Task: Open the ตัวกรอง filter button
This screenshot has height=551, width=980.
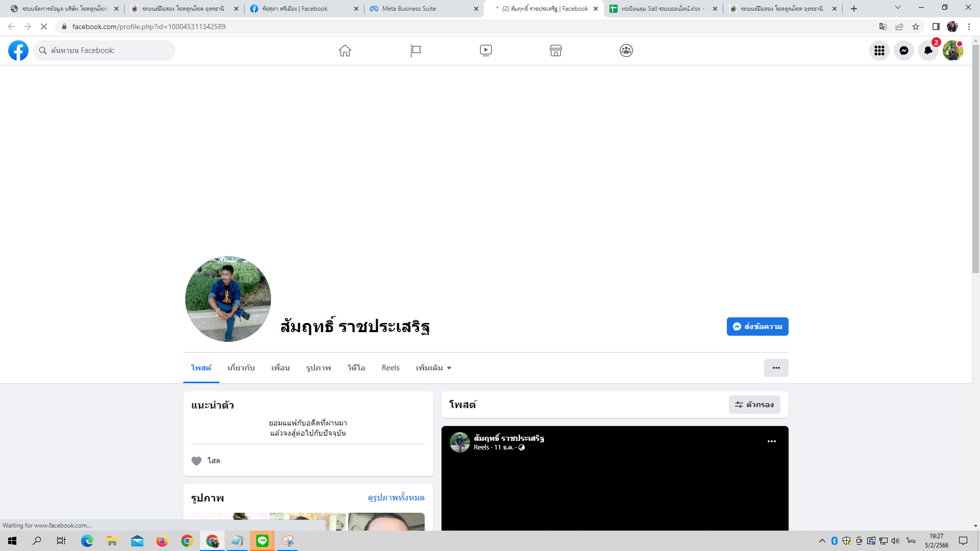Action: point(754,405)
